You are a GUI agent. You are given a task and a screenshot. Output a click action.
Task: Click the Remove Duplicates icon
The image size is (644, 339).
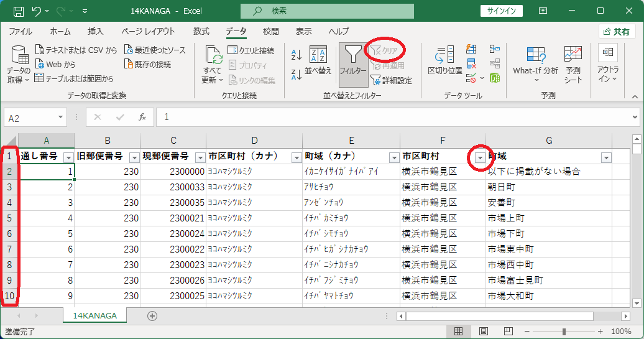tap(471, 63)
